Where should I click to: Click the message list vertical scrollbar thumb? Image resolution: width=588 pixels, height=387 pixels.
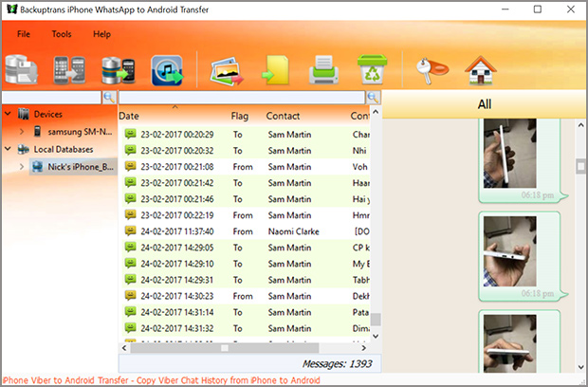tap(376, 320)
